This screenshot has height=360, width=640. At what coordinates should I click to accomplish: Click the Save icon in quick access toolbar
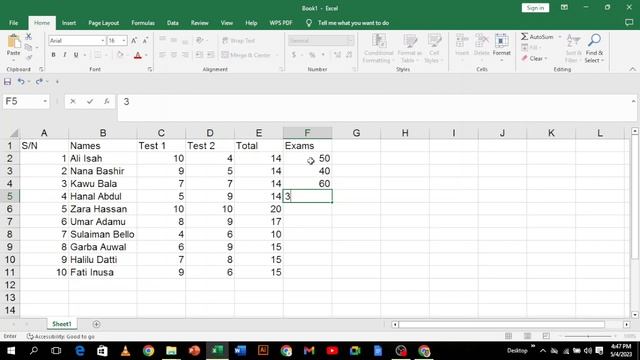pyautogui.click(x=7, y=82)
